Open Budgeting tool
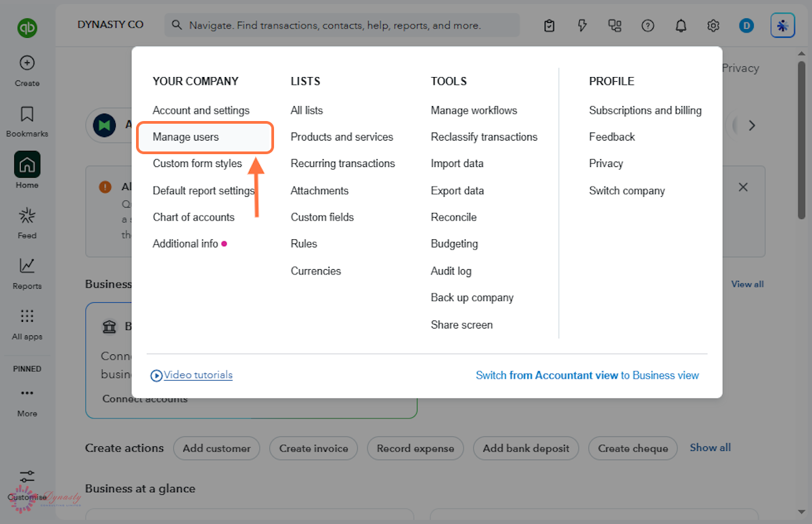 tap(454, 243)
